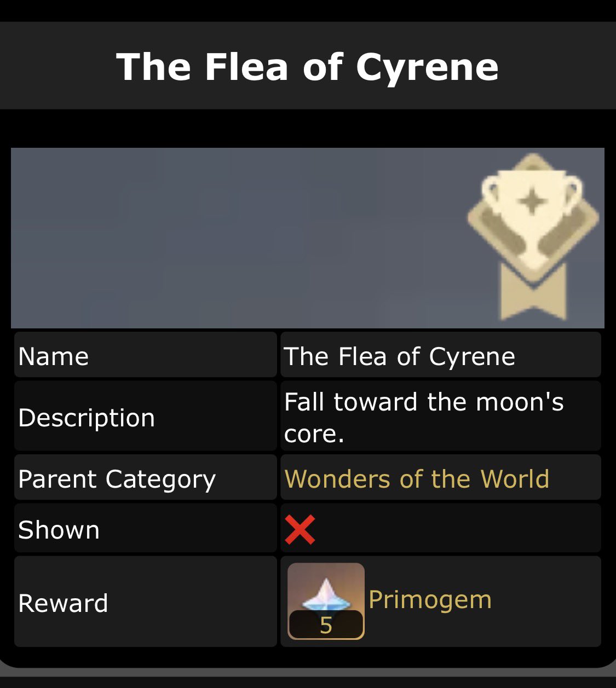Viewport: 616px width, 688px height.
Task: Click the Flea of Cyrene page title
Action: 308,67
